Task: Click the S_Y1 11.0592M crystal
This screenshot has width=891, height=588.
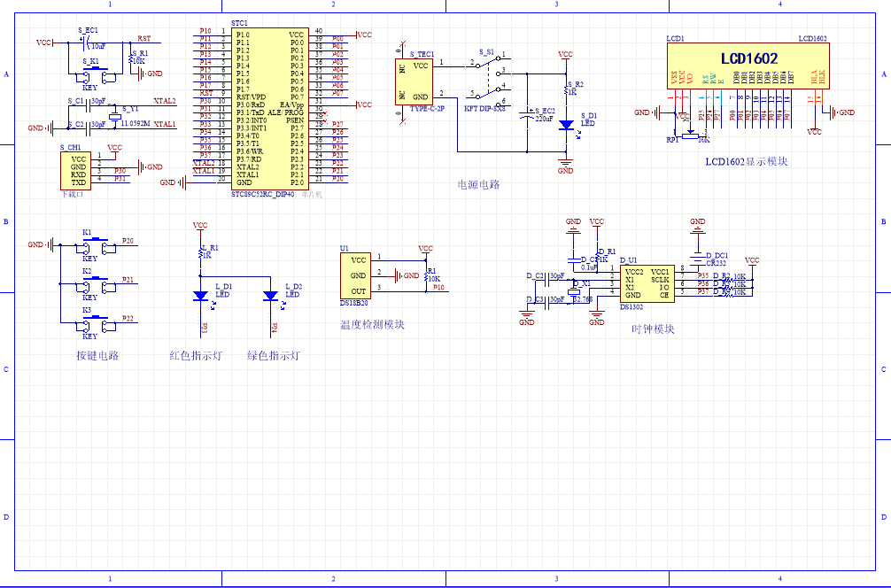Action: coord(113,117)
